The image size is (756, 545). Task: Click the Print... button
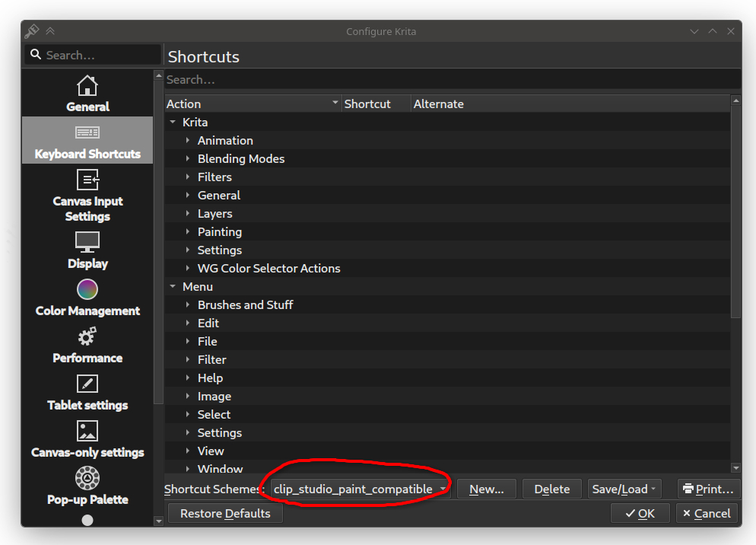(x=708, y=489)
